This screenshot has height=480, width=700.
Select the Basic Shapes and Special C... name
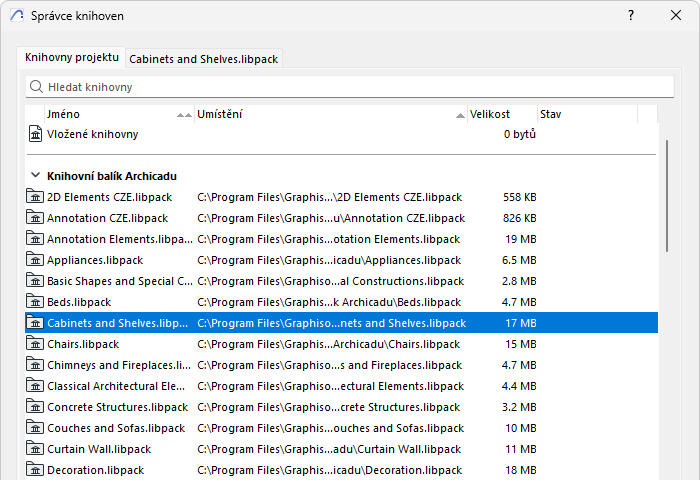pyautogui.click(x=120, y=281)
